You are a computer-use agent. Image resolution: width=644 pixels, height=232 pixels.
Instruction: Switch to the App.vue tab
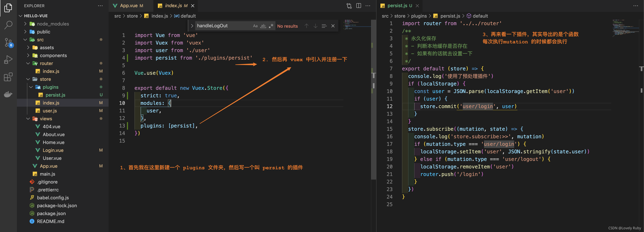(129, 6)
